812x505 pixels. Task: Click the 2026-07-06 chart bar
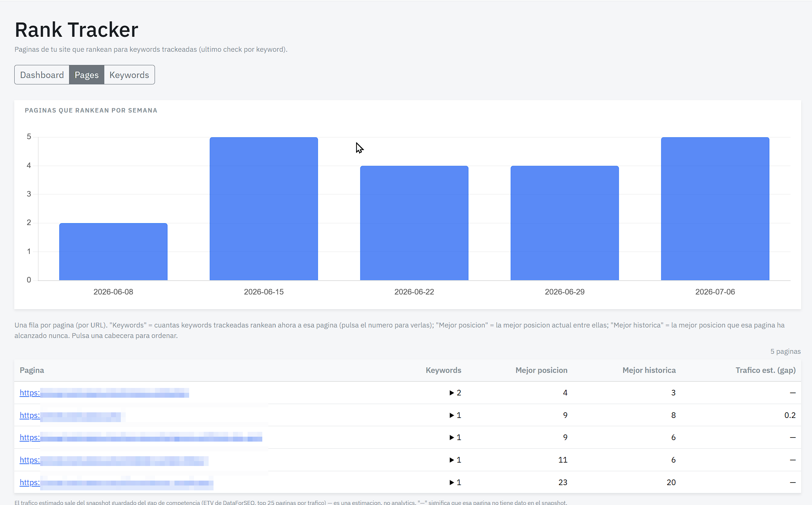(715, 209)
